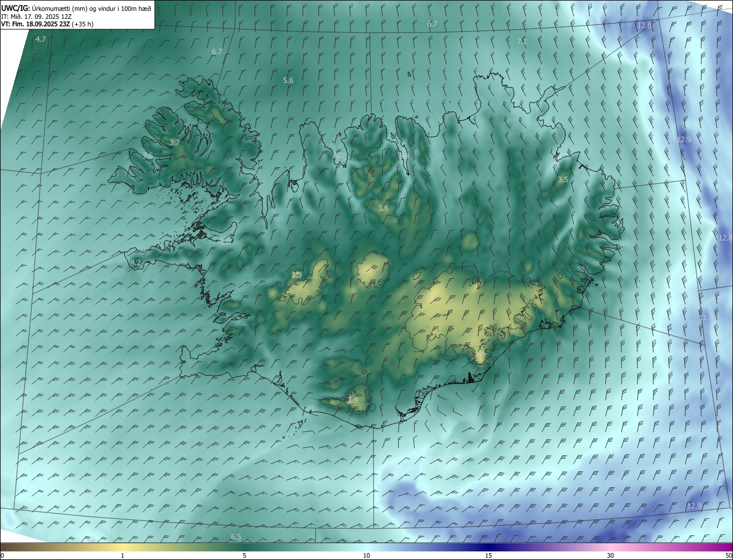733x560 pixels.
Task: Click the color scale tick label 10
Action: (366, 555)
